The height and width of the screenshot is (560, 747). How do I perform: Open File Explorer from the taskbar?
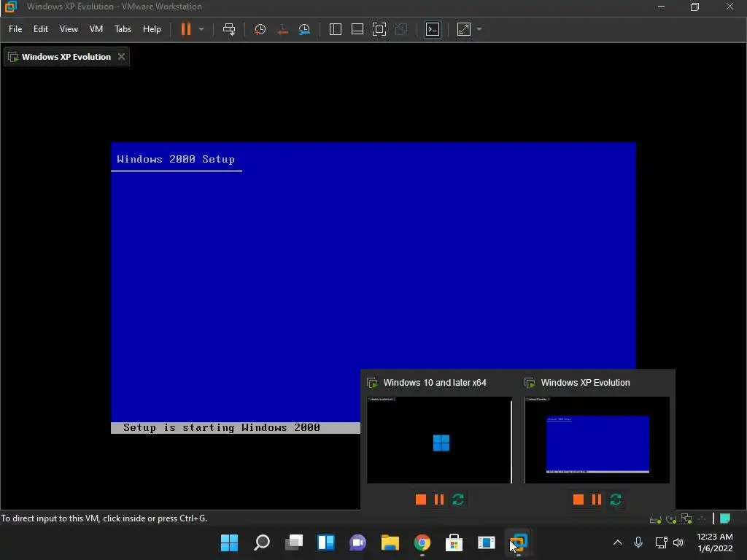(x=390, y=542)
